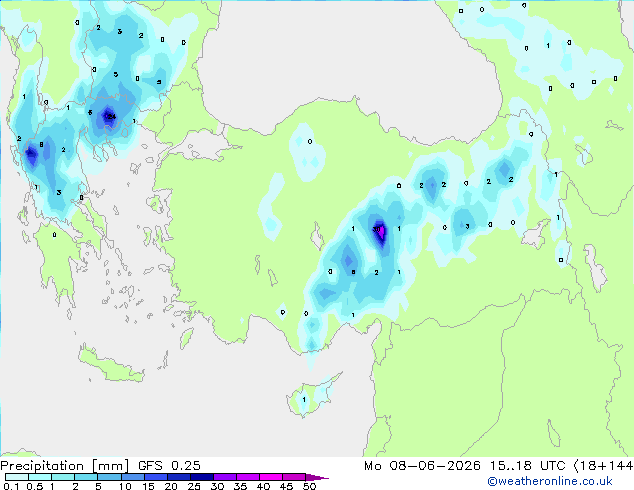Click the '15..18 UTC' time range text
This screenshot has width=634, height=490.
pyautogui.click(x=527, y=466)
